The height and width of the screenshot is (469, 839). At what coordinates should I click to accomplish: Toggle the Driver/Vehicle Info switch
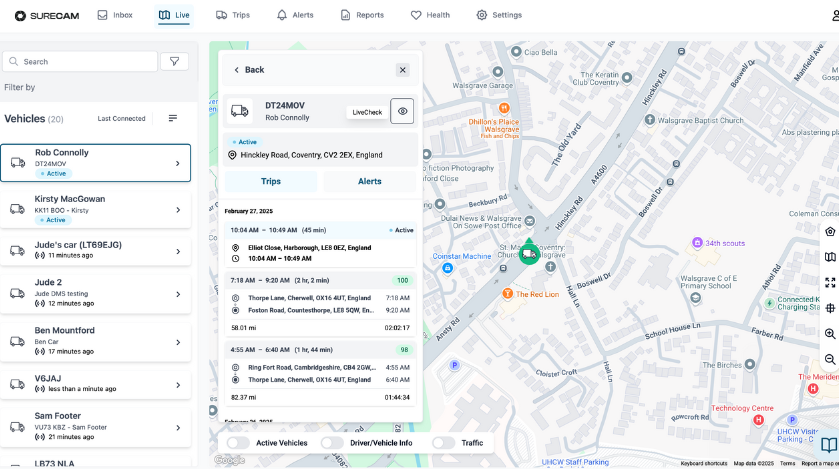tap(332, 443)
